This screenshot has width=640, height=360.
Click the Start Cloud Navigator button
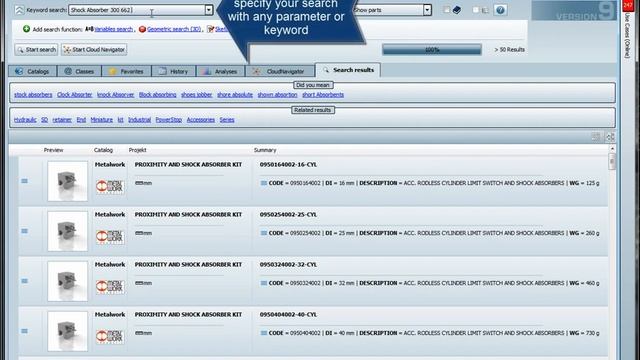[x=94, y=49]
